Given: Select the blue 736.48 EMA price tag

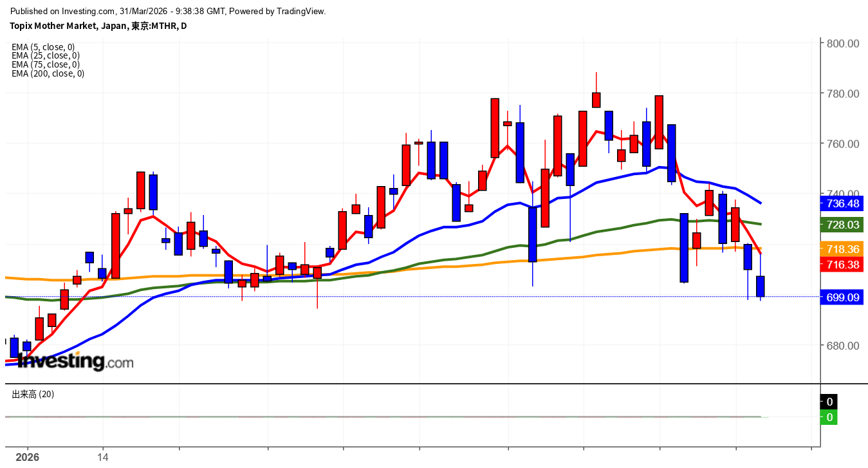Looking at the screenshot, I should click(x=843, y=203).
